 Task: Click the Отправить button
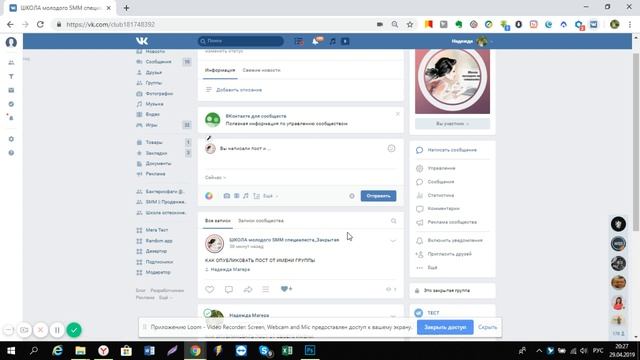pyautogui.click(x=378, y=196)
